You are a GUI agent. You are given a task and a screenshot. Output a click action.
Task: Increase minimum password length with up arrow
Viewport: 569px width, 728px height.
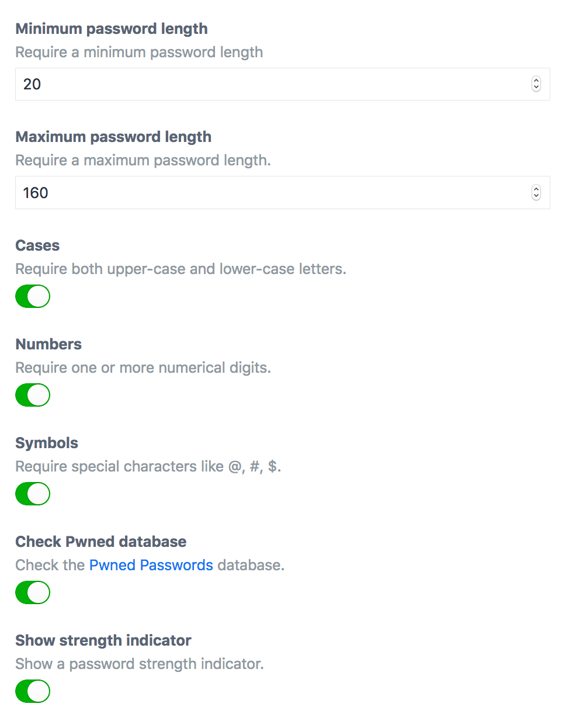(536, 81)
